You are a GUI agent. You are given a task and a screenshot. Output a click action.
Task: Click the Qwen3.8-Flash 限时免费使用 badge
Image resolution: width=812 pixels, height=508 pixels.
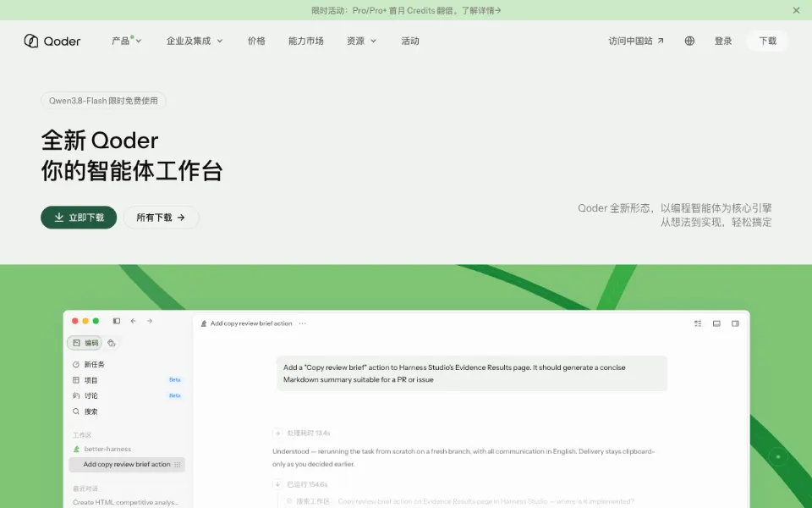point(103,101)
